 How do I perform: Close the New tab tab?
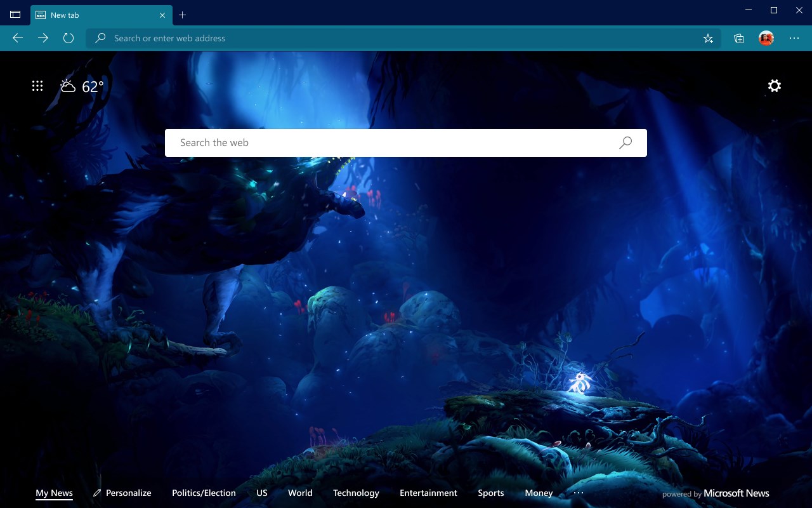(163, 15)
